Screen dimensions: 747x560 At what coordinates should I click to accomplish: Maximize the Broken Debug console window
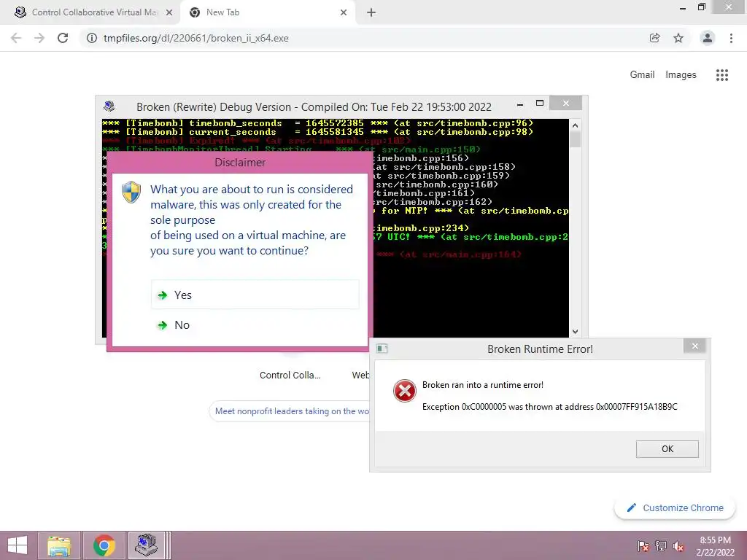(540, 104)
